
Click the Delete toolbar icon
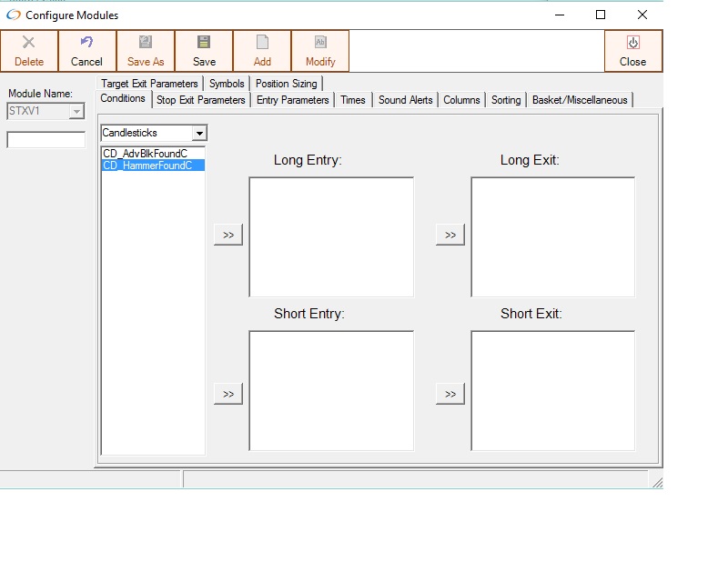pos(29,43)
